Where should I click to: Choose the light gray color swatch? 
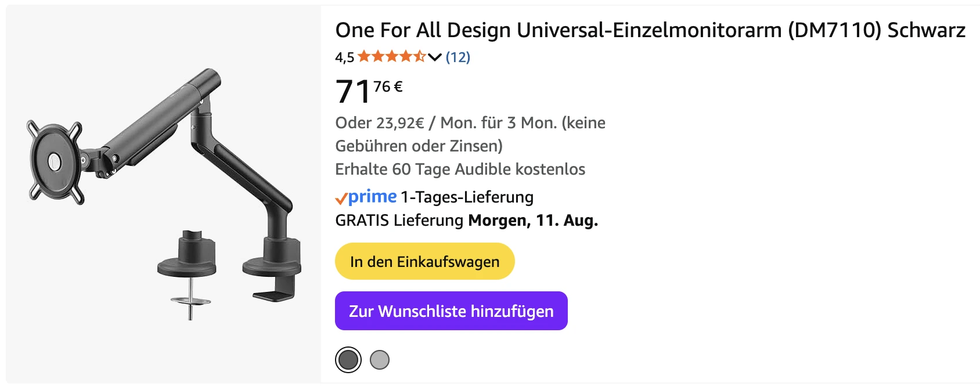coord(380,360)
